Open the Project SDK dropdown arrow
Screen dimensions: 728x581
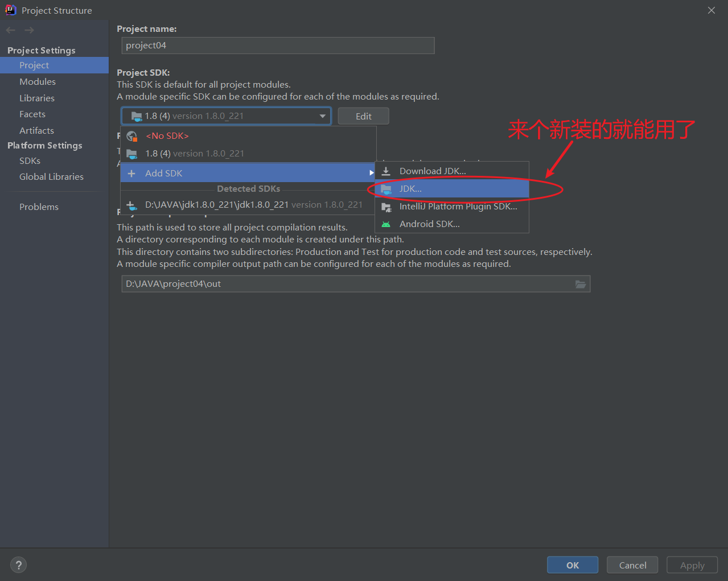[x=322, y=116]
